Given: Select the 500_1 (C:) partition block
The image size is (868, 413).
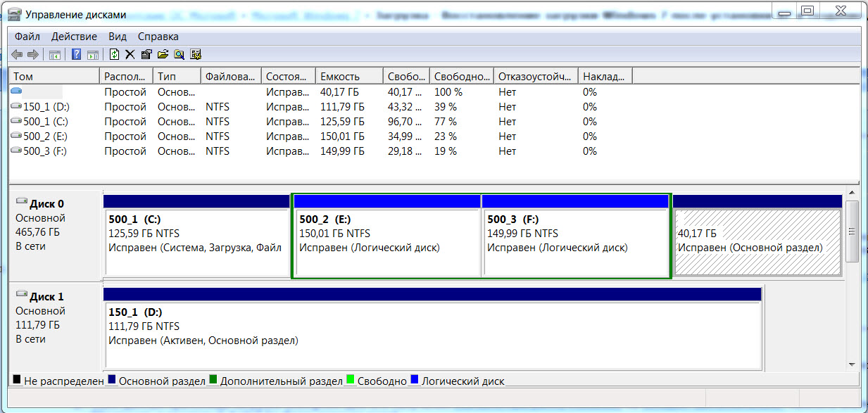Looking at the screenshot, I should pyautogui.click(x=196, y=236).
